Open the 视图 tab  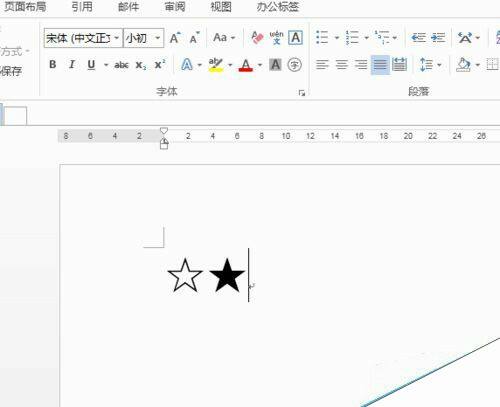tap(221, 6)
